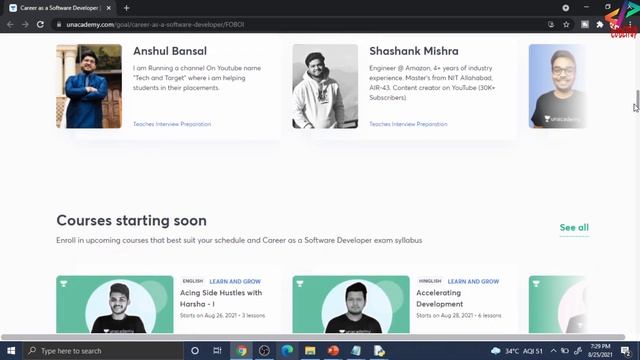Screen dimensions: 640x360
Task: Open the Chrome extensions puzzle icon
Action: tap(600, 24)
